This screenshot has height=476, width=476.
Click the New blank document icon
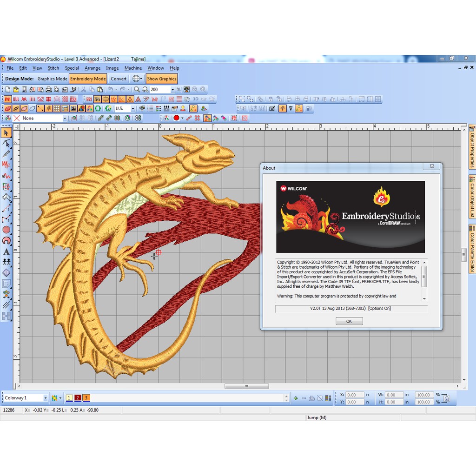[7, 89]
